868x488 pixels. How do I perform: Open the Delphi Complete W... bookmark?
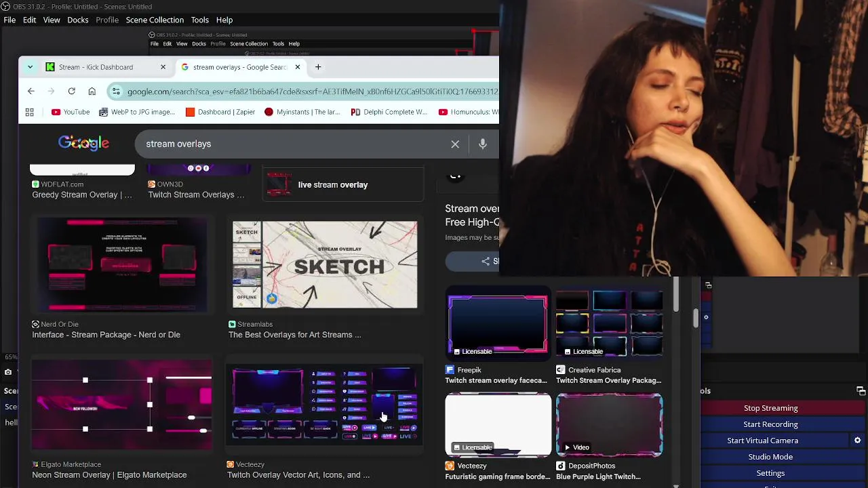[389, 112]
